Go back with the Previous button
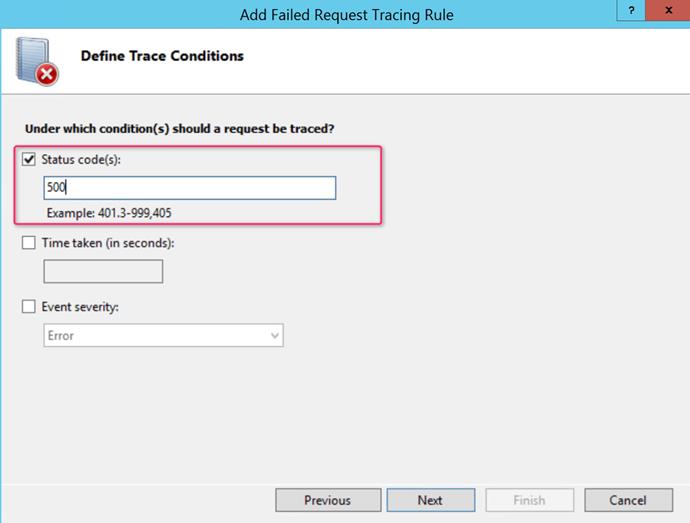This screenshot has height=523, width=690. coord(327,500)
